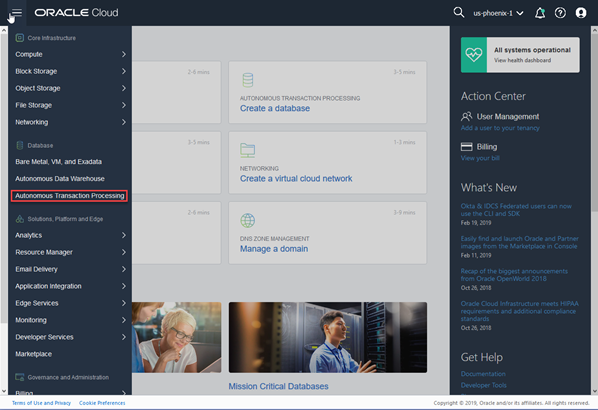Image resolution: width=598 pixels, height=410 pixels.
Task: Click the Core Infrastructure section icon
Action: 19,38
